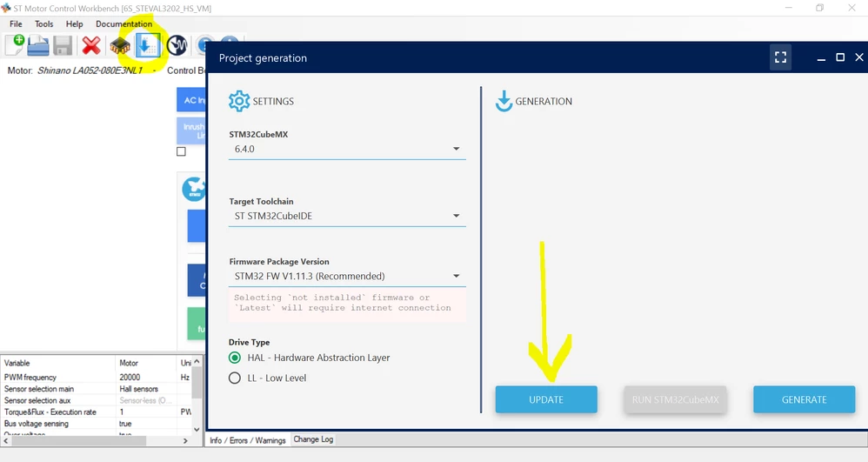The image size is (868, 462).
Task: Click motor name Shinano LA052-080E3NL1
Action: click(90, 70)
